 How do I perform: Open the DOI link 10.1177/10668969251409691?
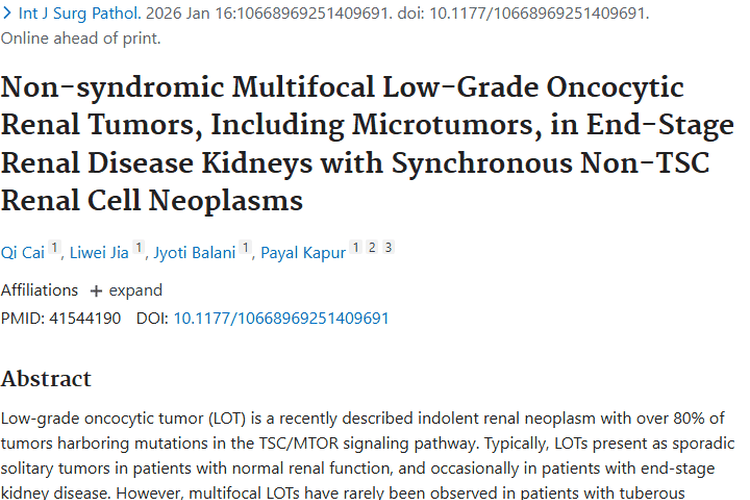point(281,319)
